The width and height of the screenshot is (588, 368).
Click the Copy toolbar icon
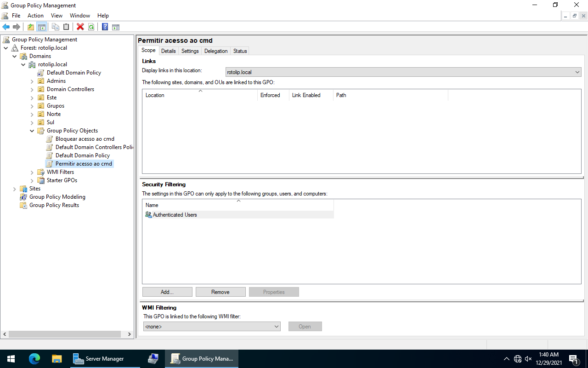[x=56, y=27]
